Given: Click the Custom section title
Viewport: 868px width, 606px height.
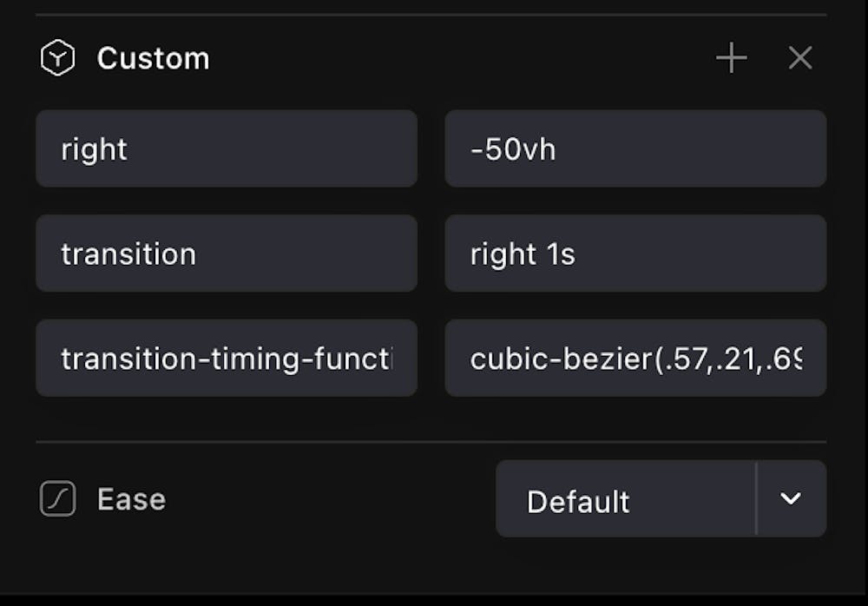Looking at the screenshot, I should 153,59.
